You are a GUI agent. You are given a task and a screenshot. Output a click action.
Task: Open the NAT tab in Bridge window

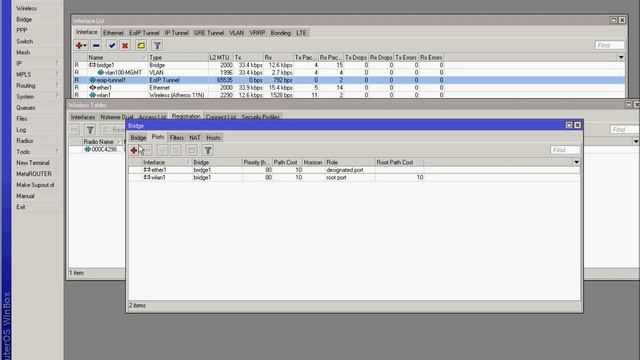tap(195, 138)
